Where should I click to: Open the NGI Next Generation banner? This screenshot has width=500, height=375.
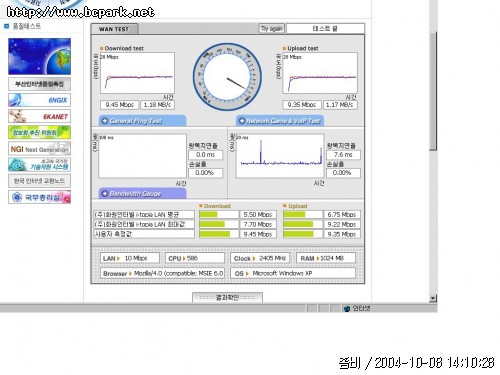39,149
